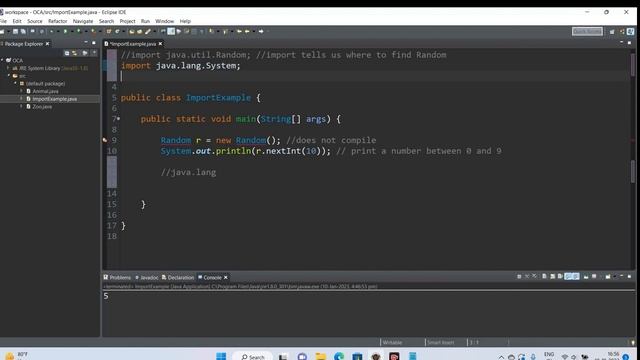Open the New file dropdown arrow
Image resolution: width=640 pixels, height=360 pixels.
[x=8, y=31]
